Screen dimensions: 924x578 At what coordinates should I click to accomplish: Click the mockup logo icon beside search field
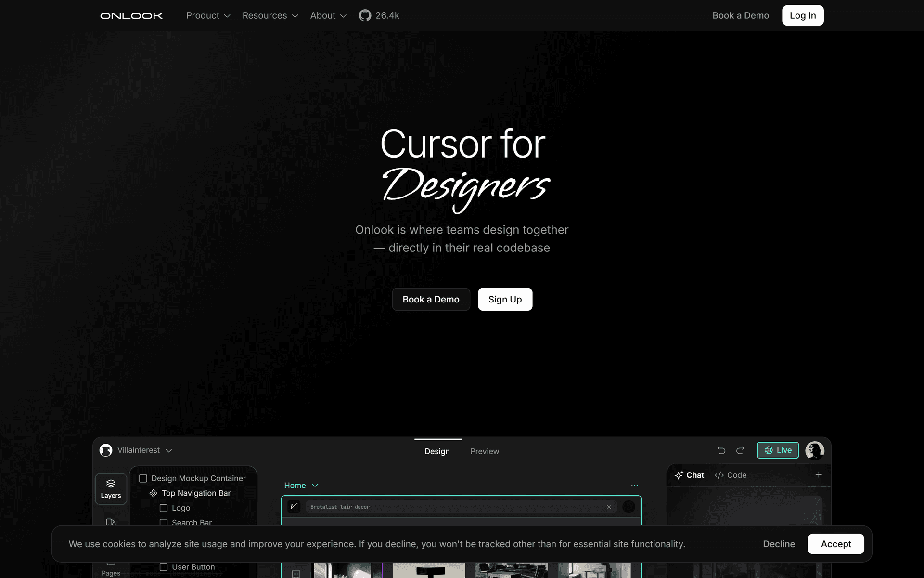(x=294, y=507)
